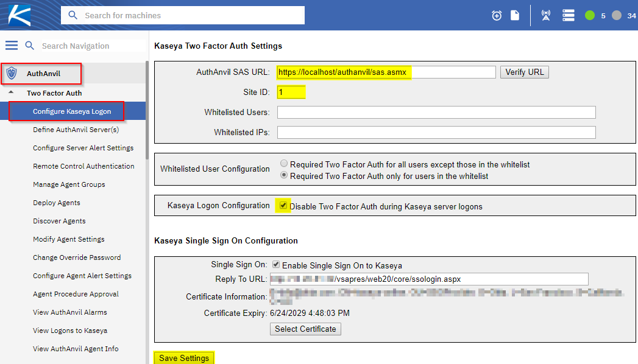Open View Logons to Kaseya
Viewport: 638px width, 364px height.
(x=71, y=331)
